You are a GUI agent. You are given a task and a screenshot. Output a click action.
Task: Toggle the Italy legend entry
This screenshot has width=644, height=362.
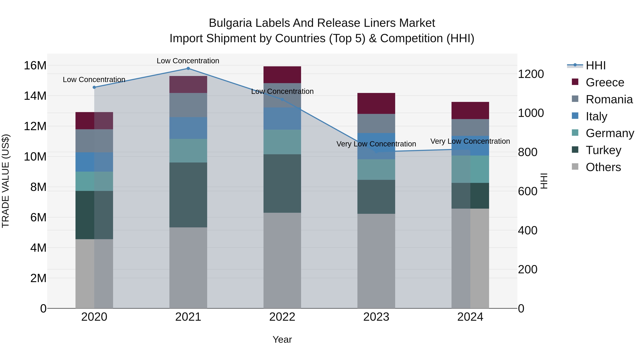coord(589,116)
